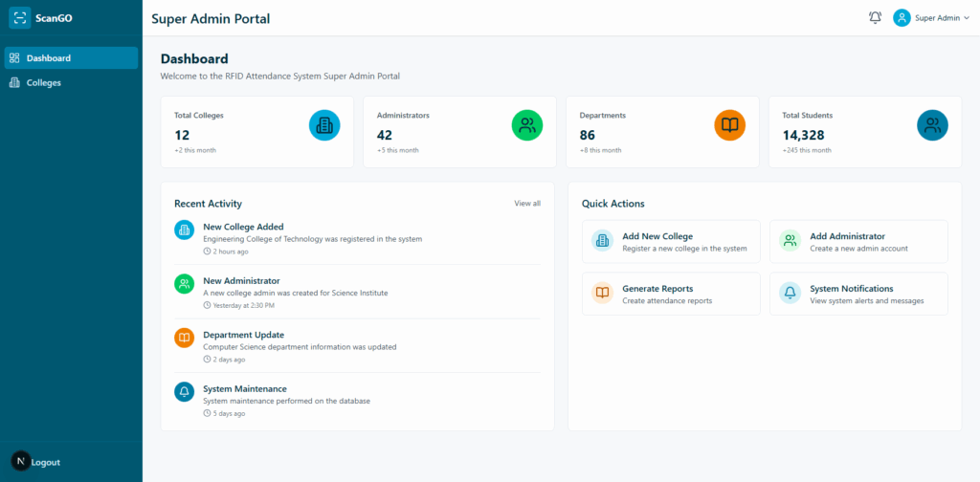Click the Total Colleges building icon

[x=324, y=125]
